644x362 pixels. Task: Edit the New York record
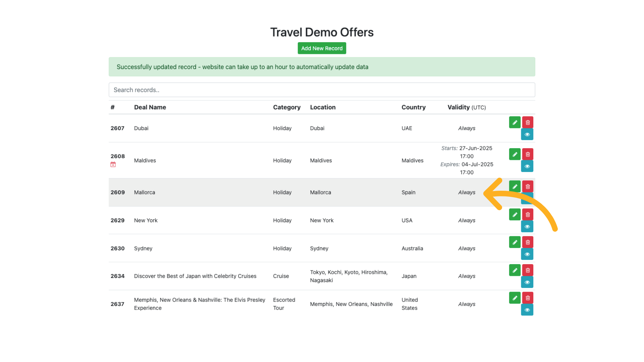(x=515, y=215)
